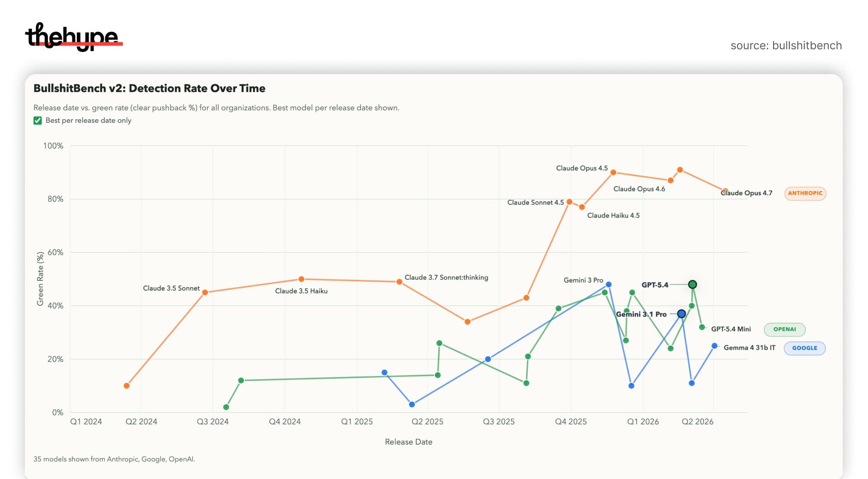Click the 'Claude Opus 4.6' label

tap(639, 189)
